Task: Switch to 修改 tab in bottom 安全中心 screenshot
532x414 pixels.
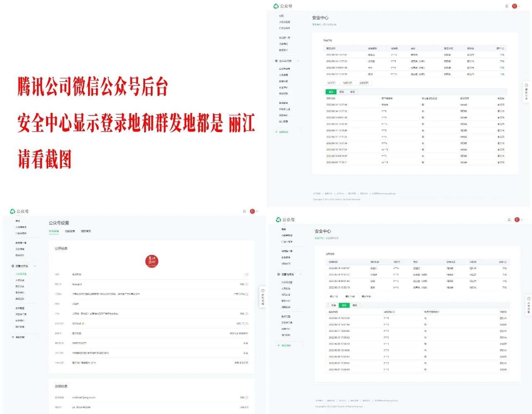Action: tap(355, 305)
